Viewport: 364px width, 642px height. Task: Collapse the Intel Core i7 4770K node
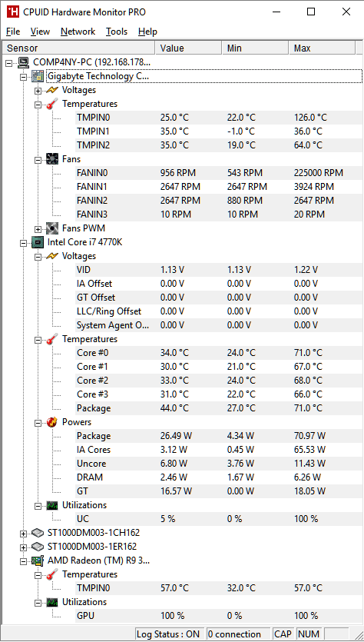pos(24,242)
